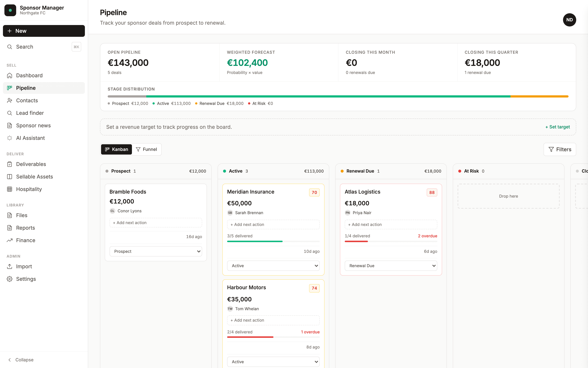
Task: Click the Set target link
Action: click(558, 127)
